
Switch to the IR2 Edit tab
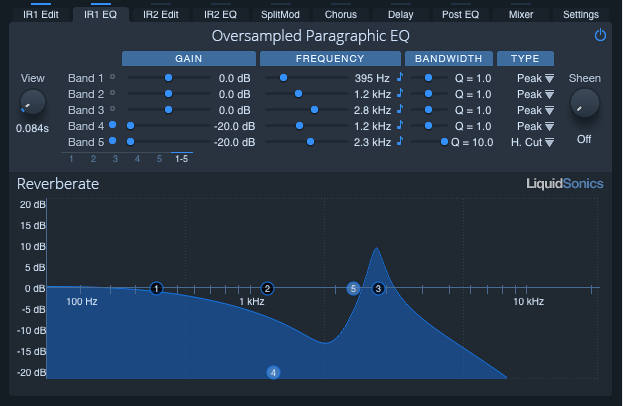pos(161,15)
